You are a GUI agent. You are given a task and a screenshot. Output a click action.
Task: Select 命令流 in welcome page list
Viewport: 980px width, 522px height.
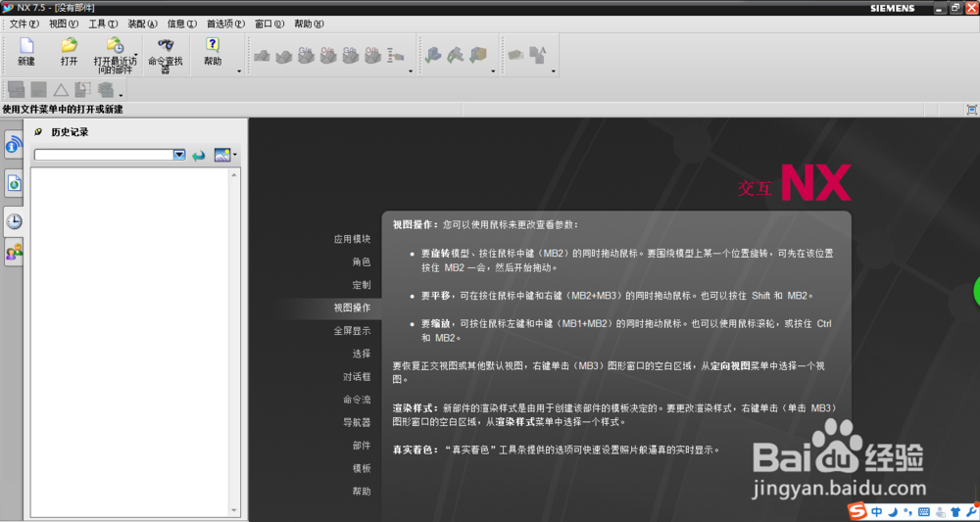pos(357,400)
